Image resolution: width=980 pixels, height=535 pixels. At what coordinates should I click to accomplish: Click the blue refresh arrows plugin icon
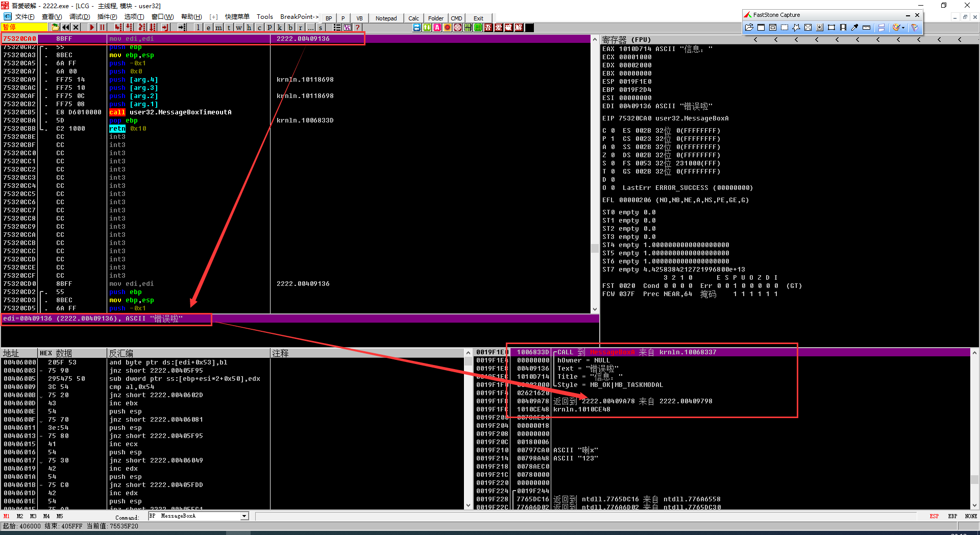coord(417,28)
